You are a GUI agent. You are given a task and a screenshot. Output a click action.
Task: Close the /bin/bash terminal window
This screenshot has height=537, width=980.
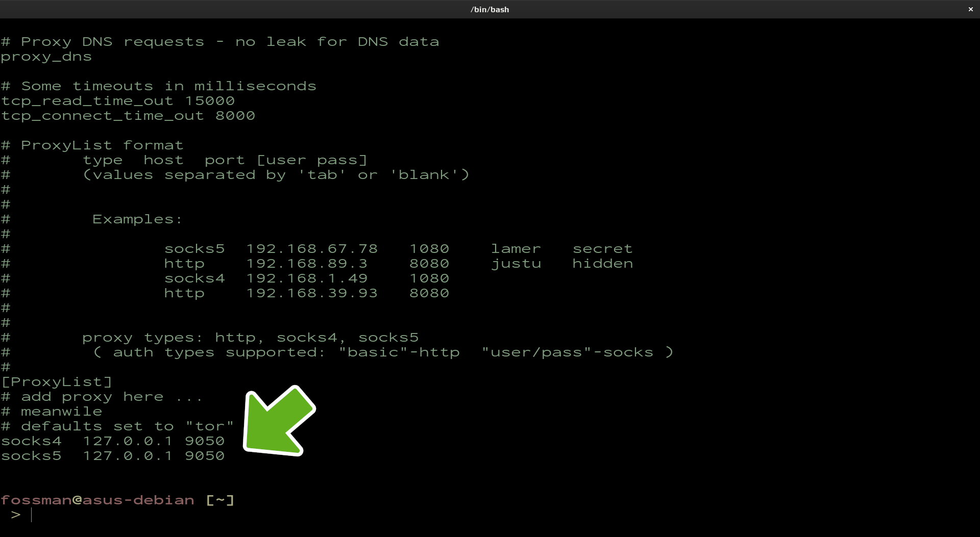[970, 9]
